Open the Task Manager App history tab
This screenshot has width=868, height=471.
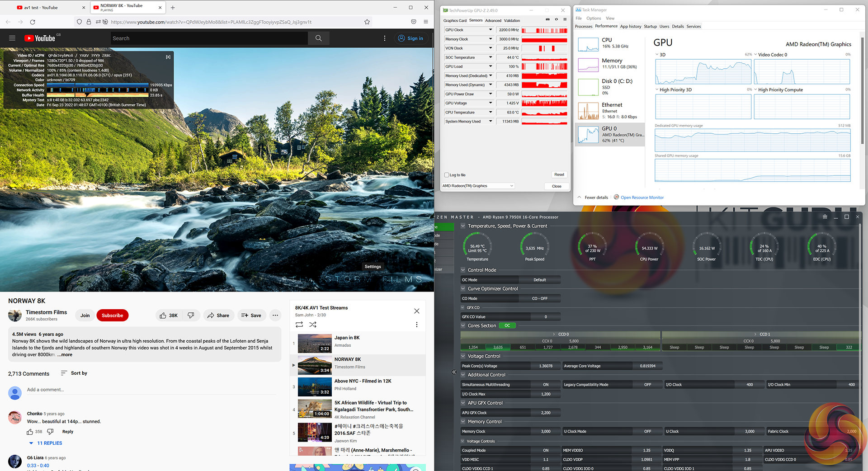(x=630, y=26)
